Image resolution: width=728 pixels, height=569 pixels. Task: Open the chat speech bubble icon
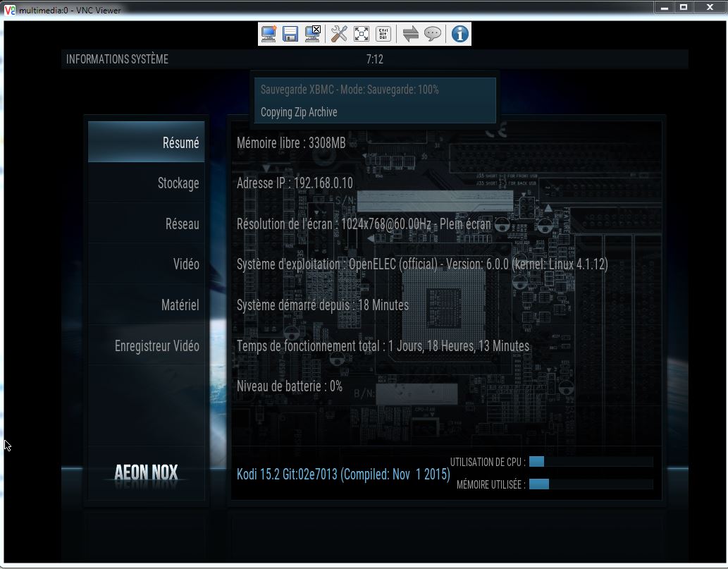pyautogui.click(x=433, y=34)
